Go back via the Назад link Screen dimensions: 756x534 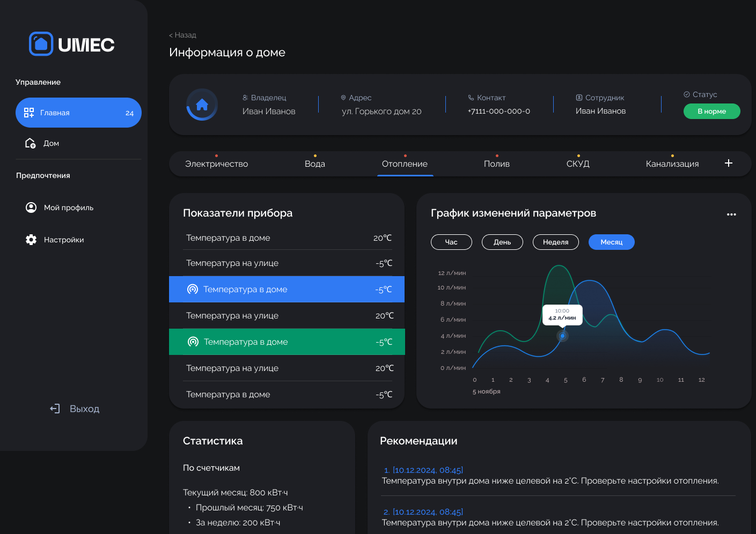[x=182, y=35]
